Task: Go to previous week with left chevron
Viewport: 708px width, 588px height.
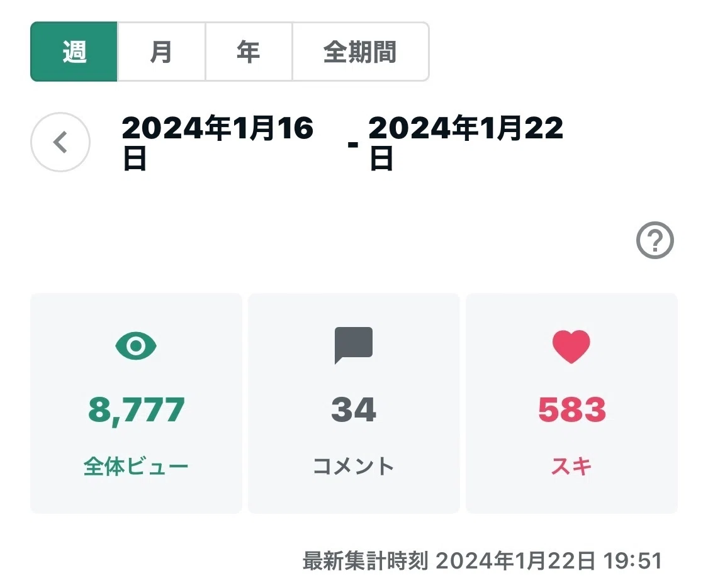Action: click(x=60, y=142)
